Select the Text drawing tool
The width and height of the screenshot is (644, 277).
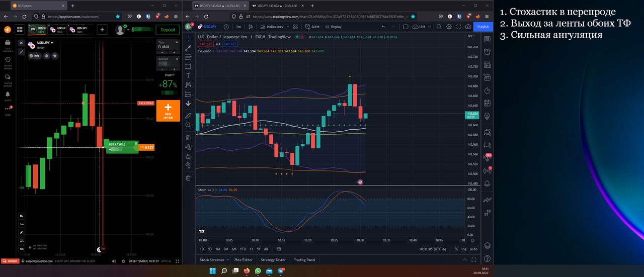point(188,75)
